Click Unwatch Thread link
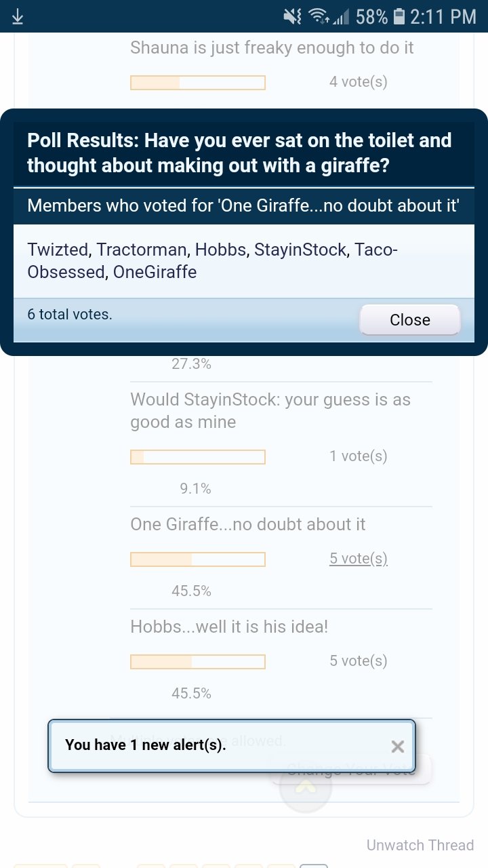This screenshot has height=868, width=488. tap(420, 845)
